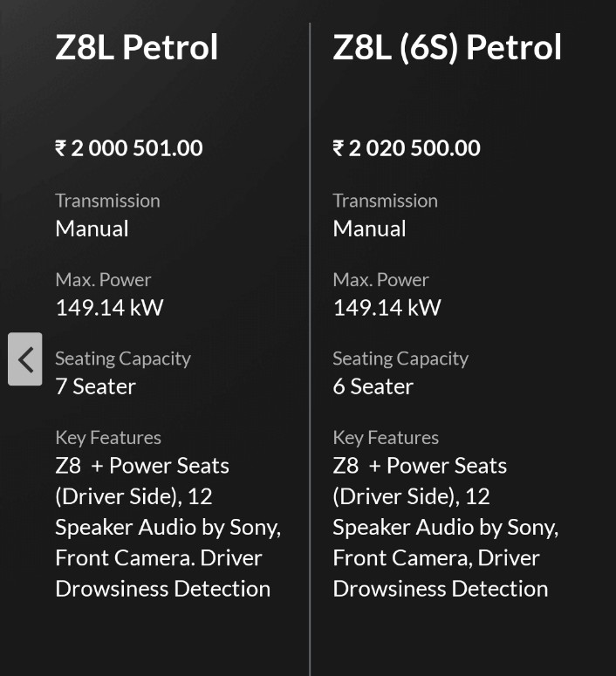Click Transmission label under Z8L (6S) Petrol
This screenshot has height=676, width=616.
coord(385,201)
